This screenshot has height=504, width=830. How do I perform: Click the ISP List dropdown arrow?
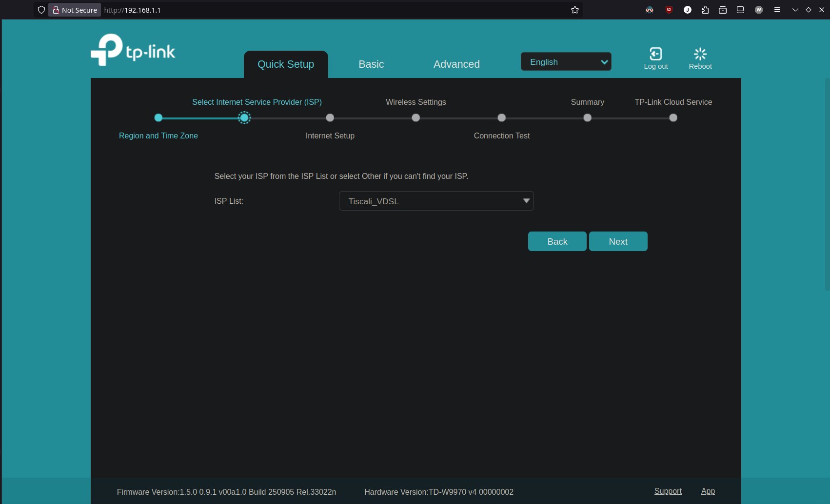point(526,201)
